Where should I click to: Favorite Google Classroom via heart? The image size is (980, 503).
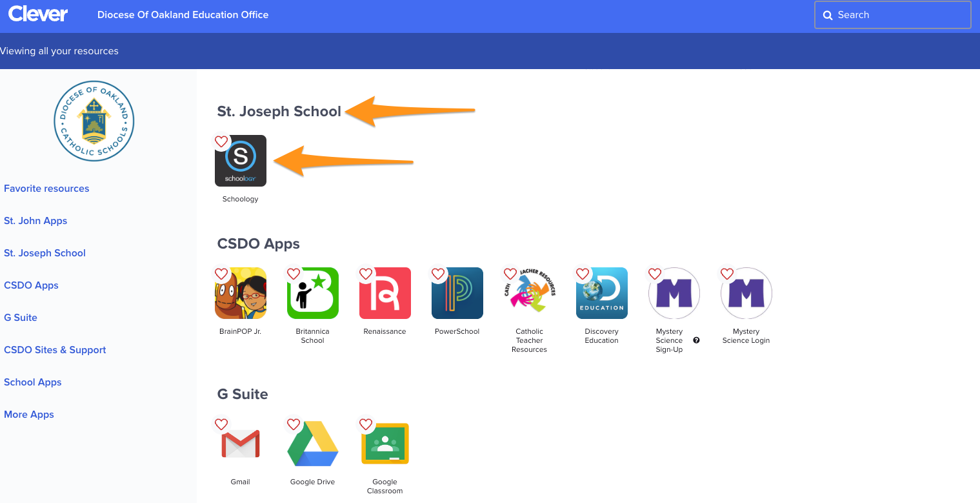tap(366, 424)
